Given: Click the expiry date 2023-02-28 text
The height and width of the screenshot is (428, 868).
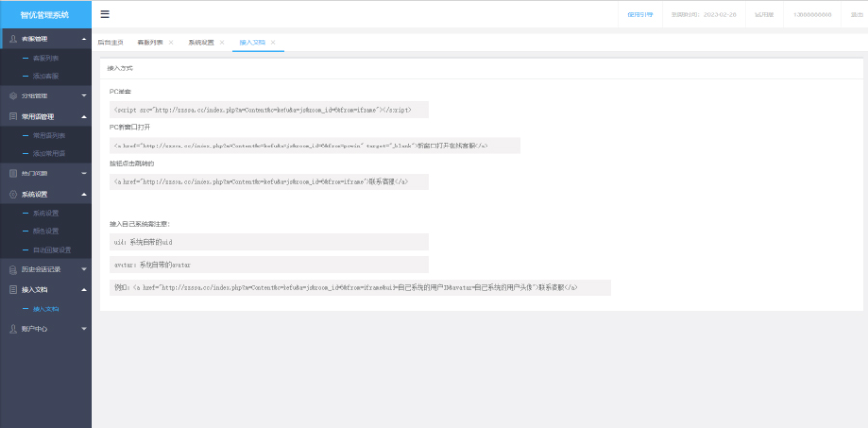Looking at the screenshot, I should [719, 14].
